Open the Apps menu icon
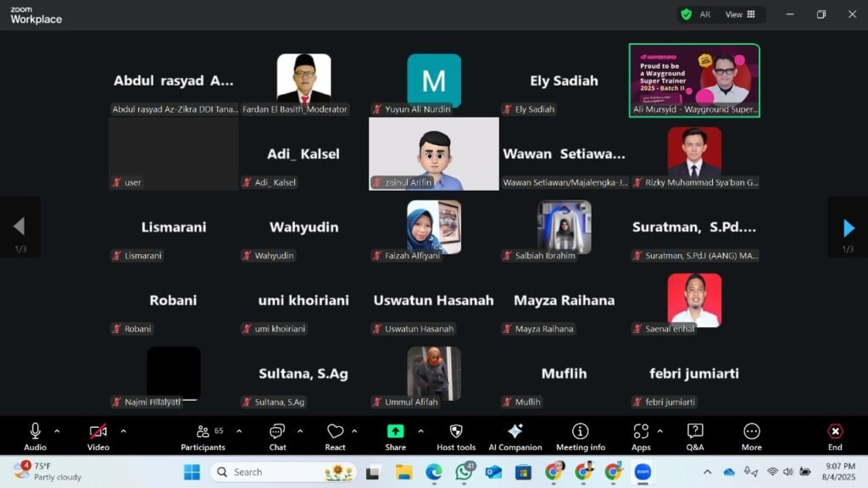Viewport: 868px width, 488px height. pyautogui.click(x=641, y=437)
